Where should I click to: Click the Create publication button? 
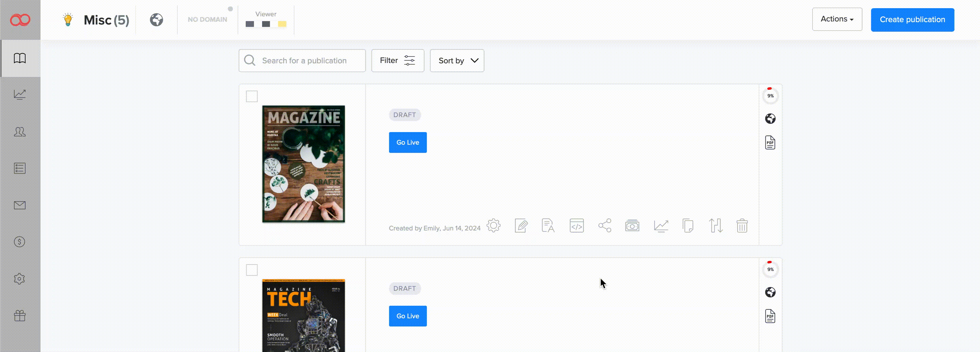tap(912, 19)
